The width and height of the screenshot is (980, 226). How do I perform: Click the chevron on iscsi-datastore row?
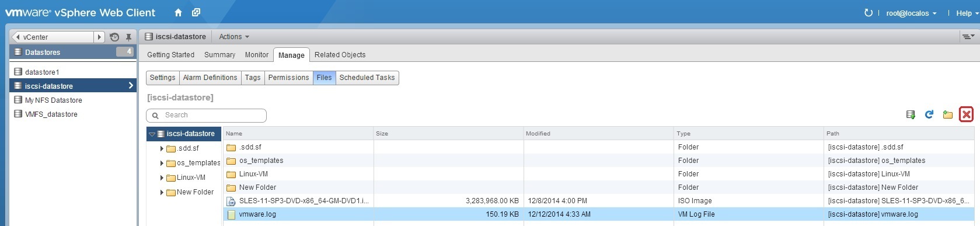coord(130,86)
